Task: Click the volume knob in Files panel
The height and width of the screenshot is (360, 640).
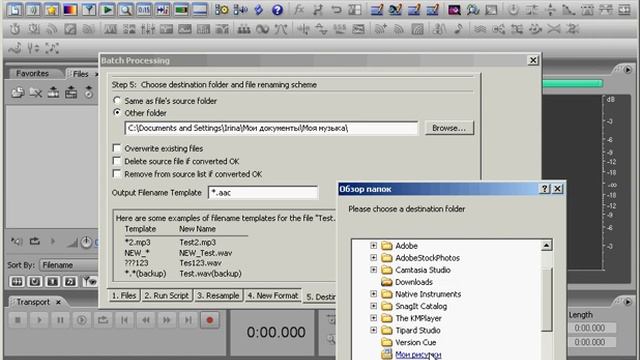Action: pos(86,242)
